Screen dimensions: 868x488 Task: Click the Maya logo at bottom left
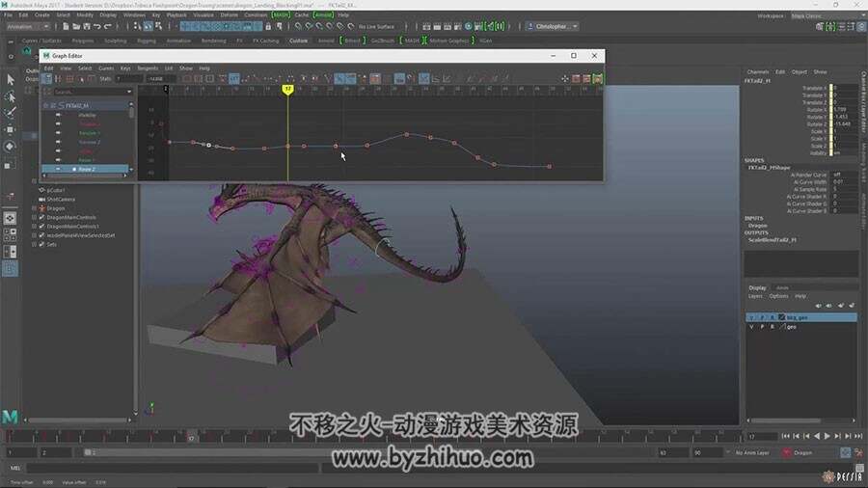[10, 417]
